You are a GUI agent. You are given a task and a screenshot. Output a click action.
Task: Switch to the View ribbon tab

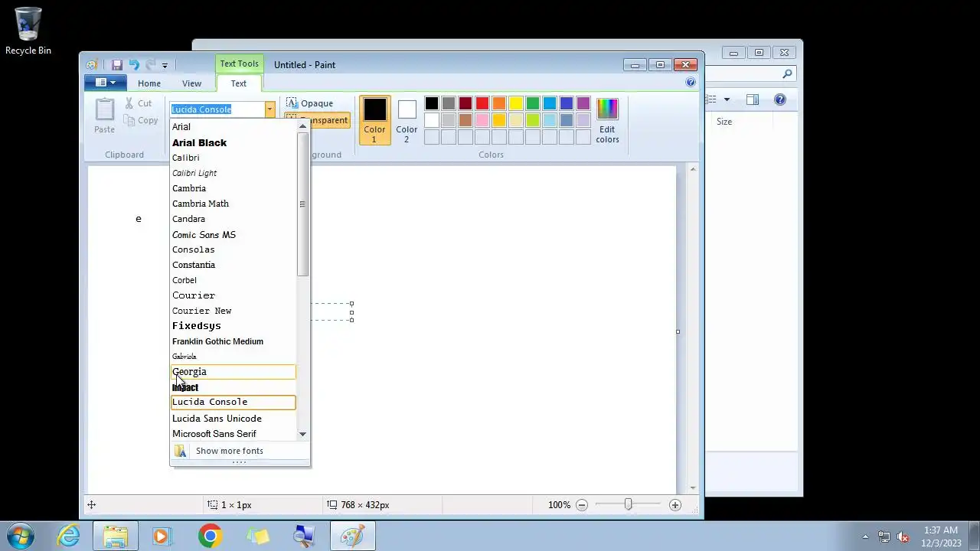pos(191,83)
